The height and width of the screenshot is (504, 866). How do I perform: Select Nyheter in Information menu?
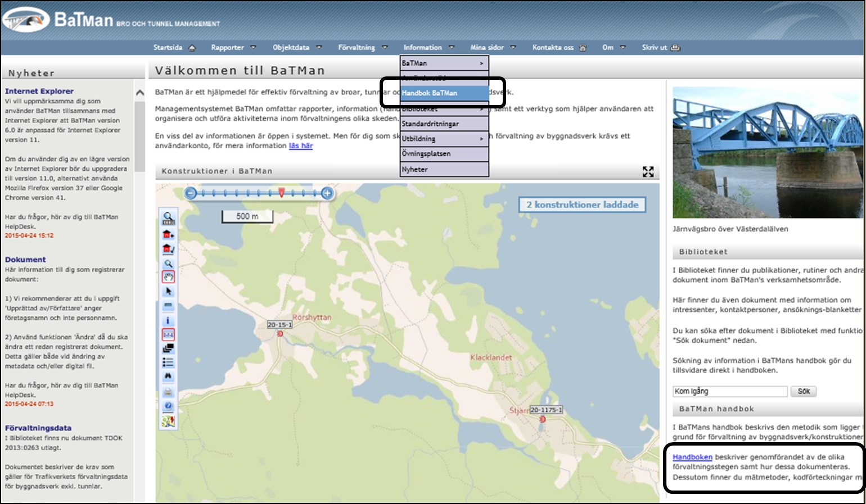pos(444,169)
